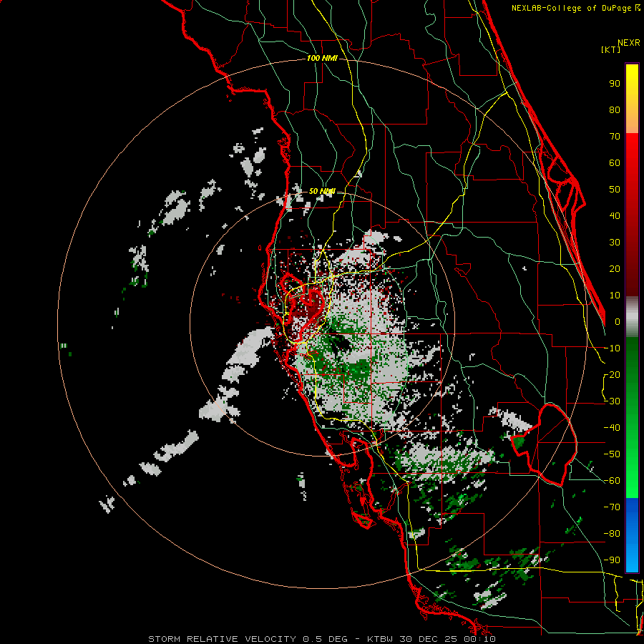Select the negative 60 knot scale label
This screenshot has width=644, height=644.
coord(612,481)
